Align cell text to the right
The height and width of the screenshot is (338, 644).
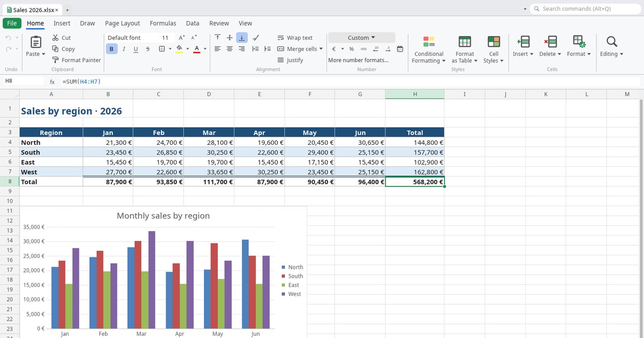(x=242, y=49)
